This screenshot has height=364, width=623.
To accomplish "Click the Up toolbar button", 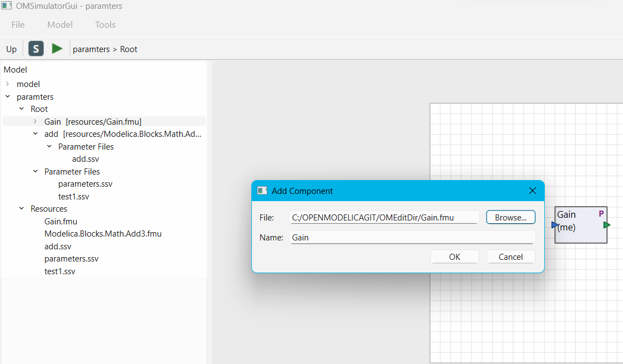I will pyautogui.click(x=12, y=49).
